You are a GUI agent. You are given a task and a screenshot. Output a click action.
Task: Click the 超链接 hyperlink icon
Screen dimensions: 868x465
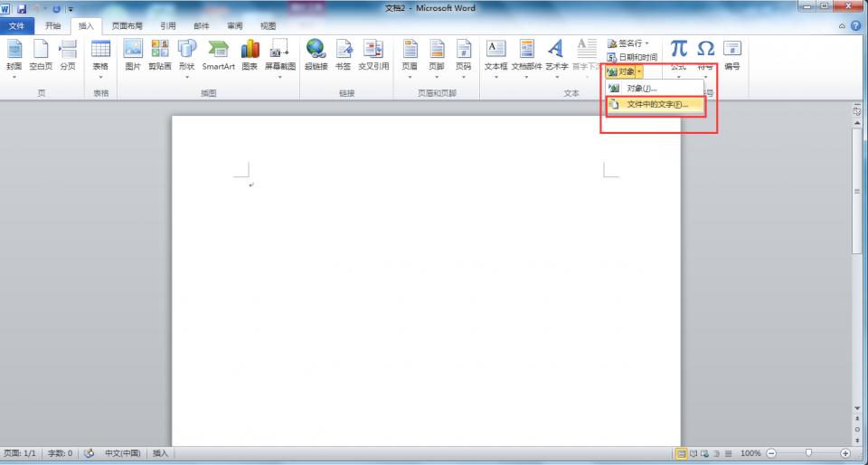[x=316, y=54]
